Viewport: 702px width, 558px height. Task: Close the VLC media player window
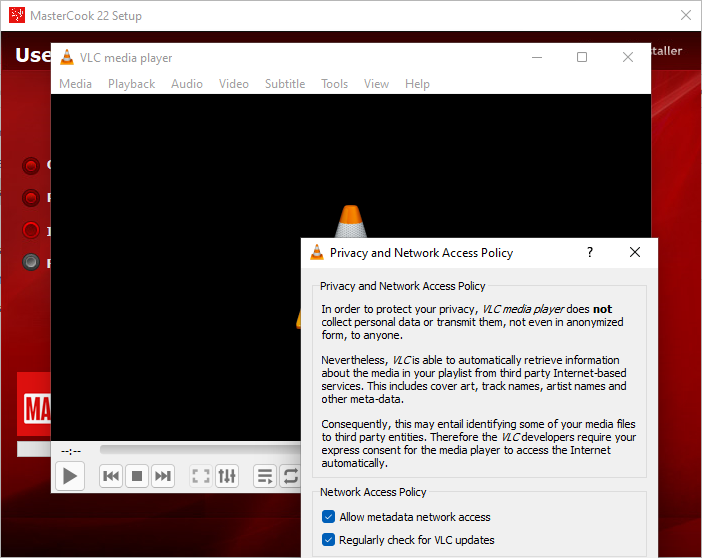click(x=628, y=57)
